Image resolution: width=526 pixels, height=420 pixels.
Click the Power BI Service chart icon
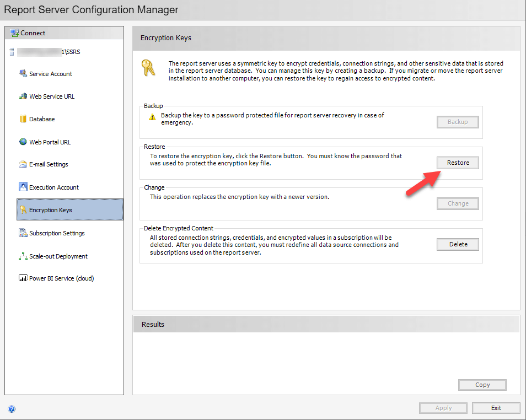click(x=23, y=278)
